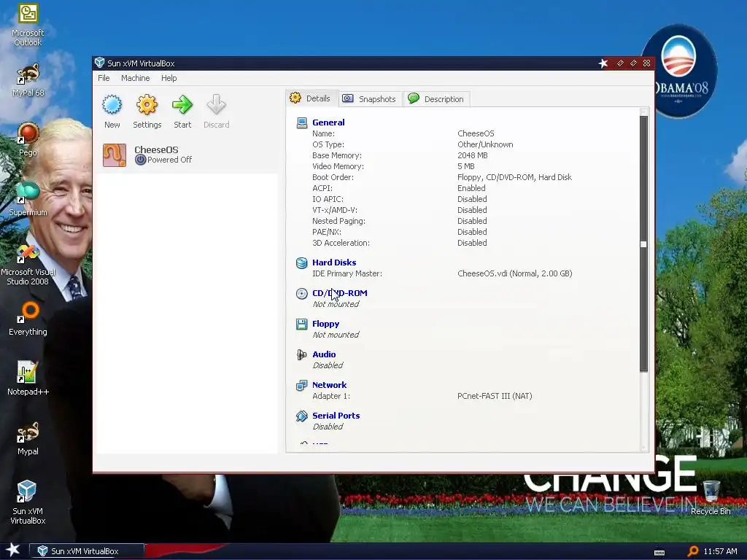Viewport: 747px width, 560px height.
Task: Select the CheeseOS machine icon
Action: [115, 155]
